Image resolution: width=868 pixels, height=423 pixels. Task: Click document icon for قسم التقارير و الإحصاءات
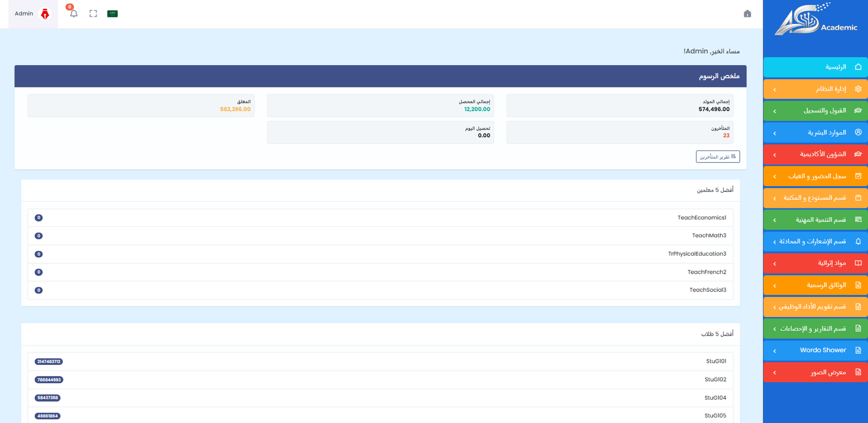(858, 329)
